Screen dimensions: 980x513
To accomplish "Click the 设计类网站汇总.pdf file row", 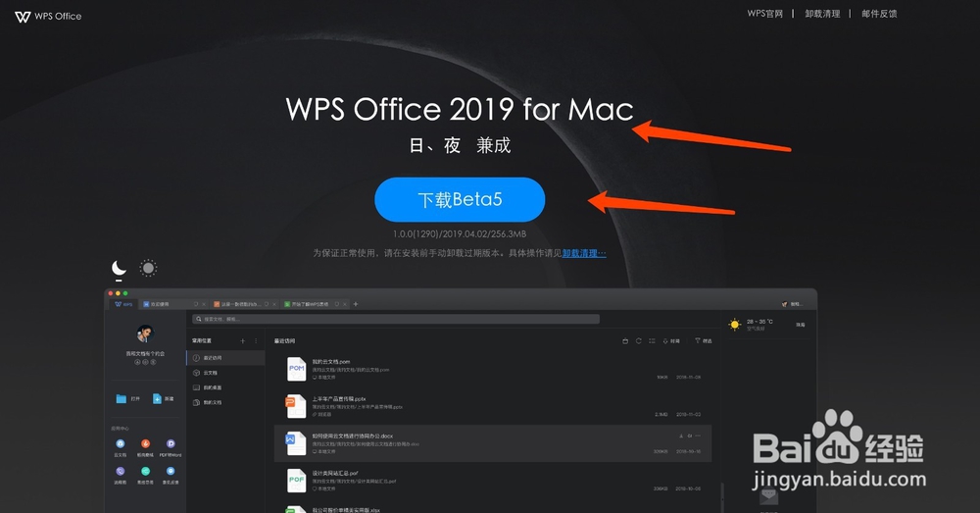I will [x=493, y=481].
